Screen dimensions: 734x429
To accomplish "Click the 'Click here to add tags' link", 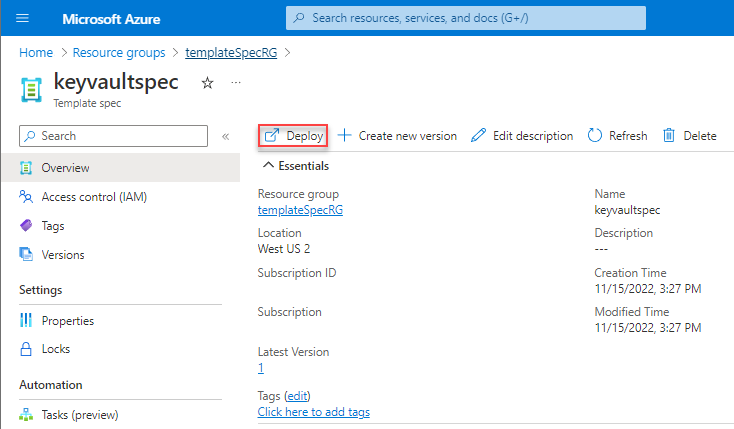I will (314, 412).
